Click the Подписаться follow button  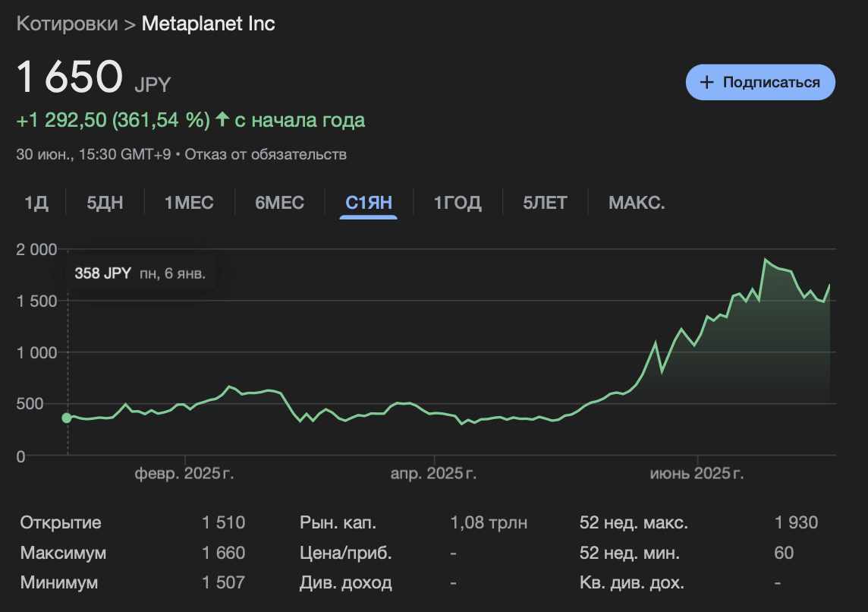760,82
